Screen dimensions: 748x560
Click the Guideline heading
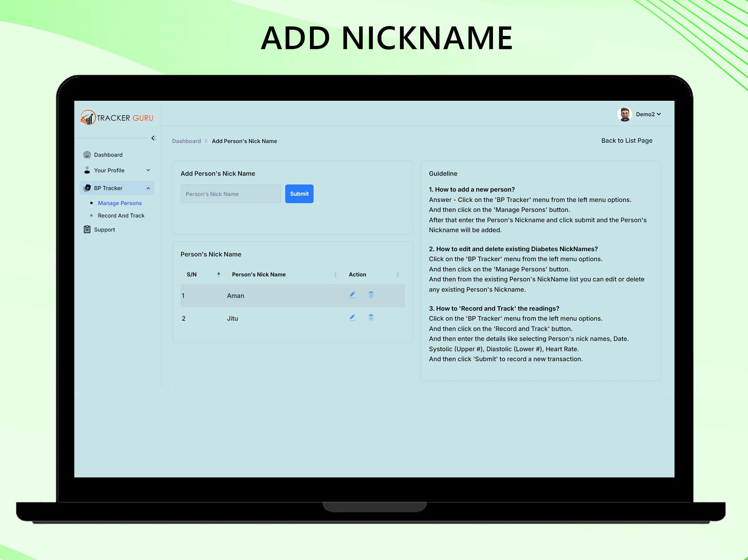coord(443,173)
